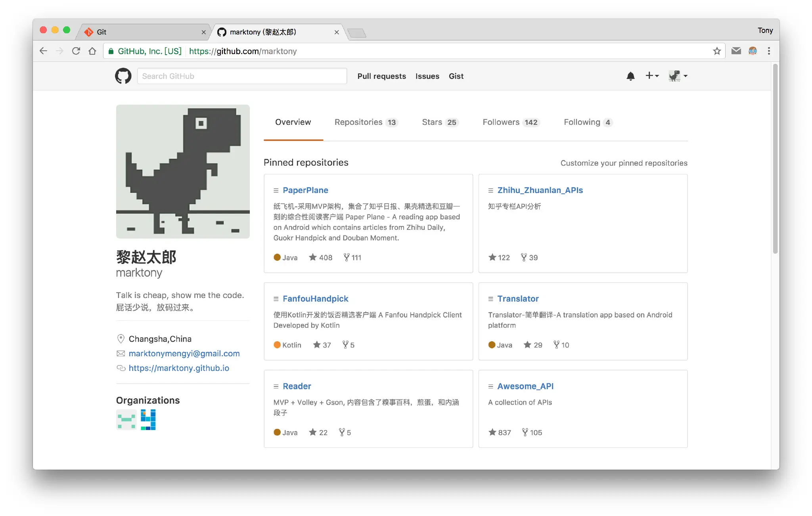
Task: Click the dinosaur profile avatar image
Action: pos(183,172)
